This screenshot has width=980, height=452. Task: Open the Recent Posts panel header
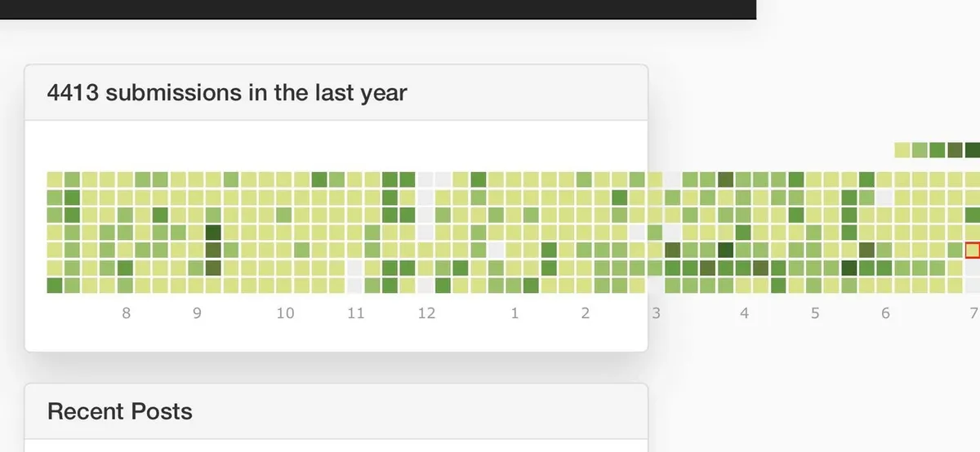point(120,411)
